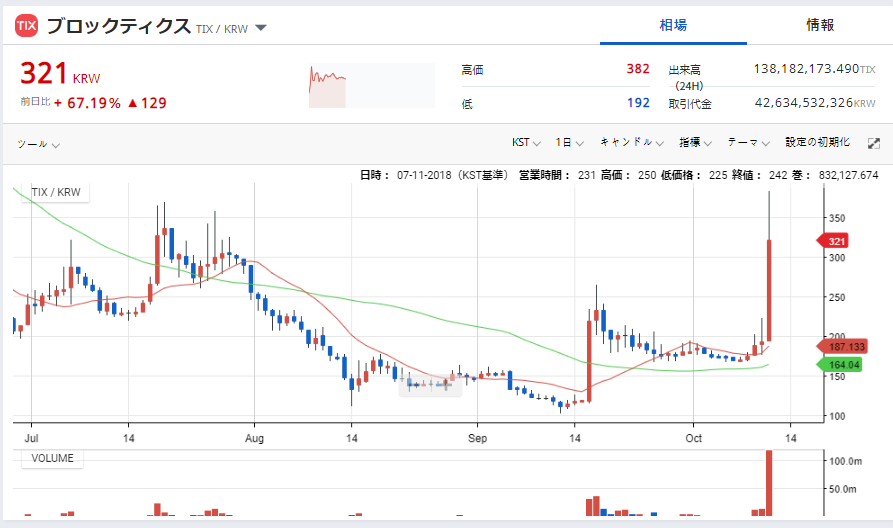893x528 pixels.
Task: Expand the KST timezone dropdown
Action: 526,142
